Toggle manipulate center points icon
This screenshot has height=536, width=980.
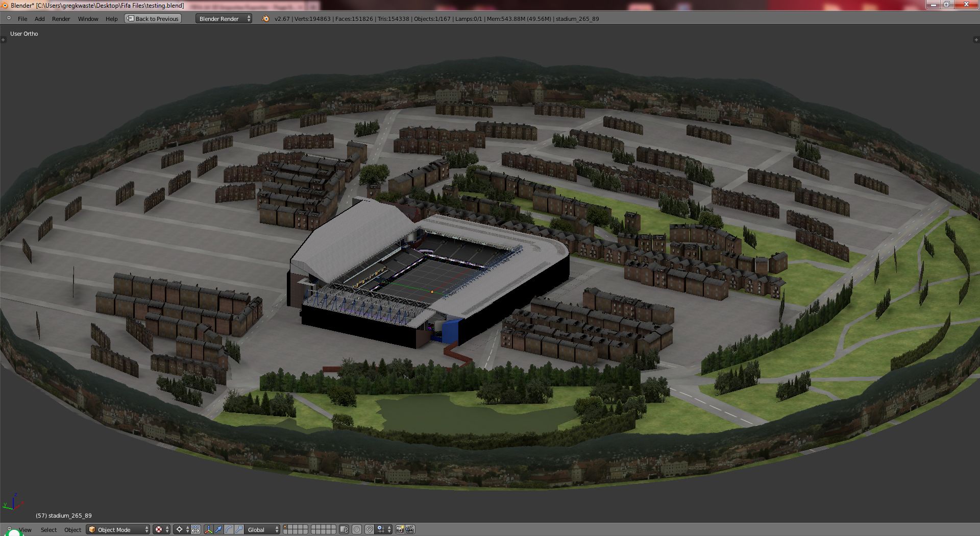click(196, 530)
